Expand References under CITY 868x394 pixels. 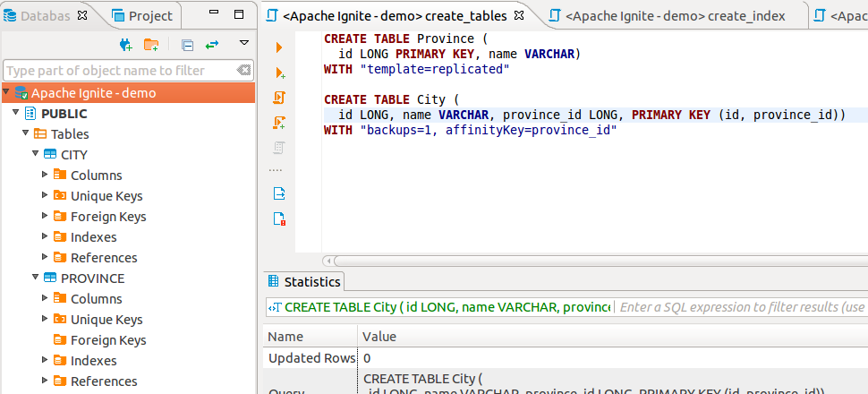[46, 257]
